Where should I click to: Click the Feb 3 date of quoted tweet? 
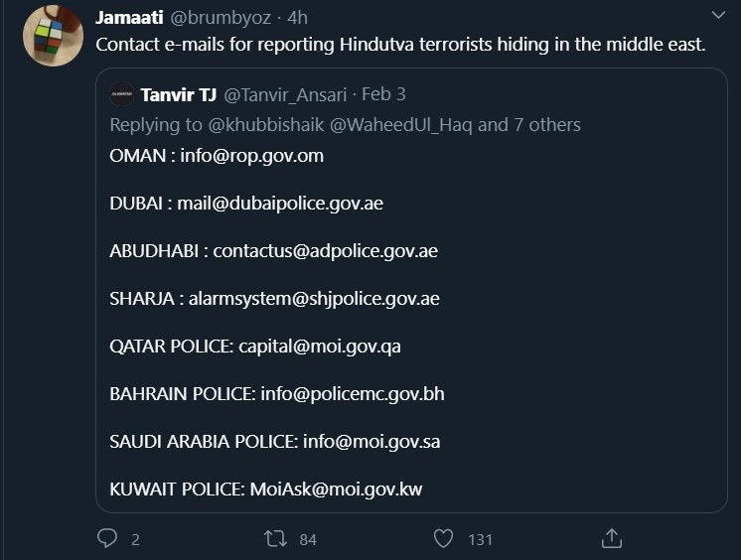pos(383,95)
